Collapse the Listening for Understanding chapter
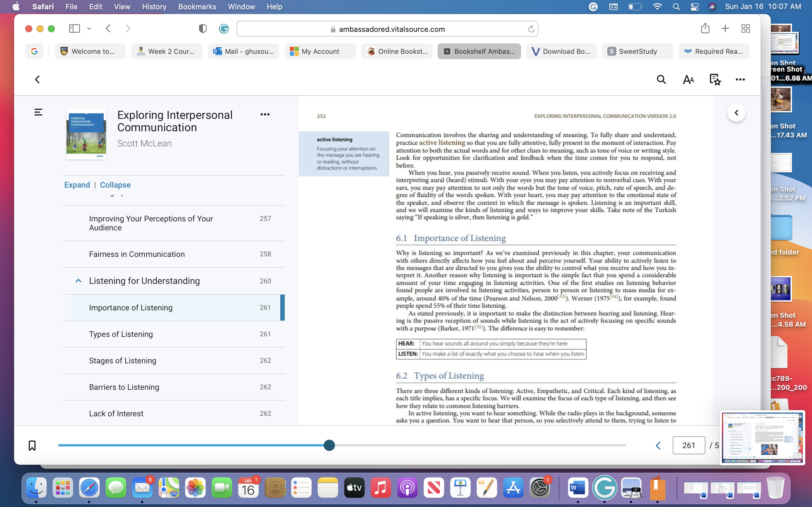The width and height of the screenshot is (812, 507). point(78,281)
